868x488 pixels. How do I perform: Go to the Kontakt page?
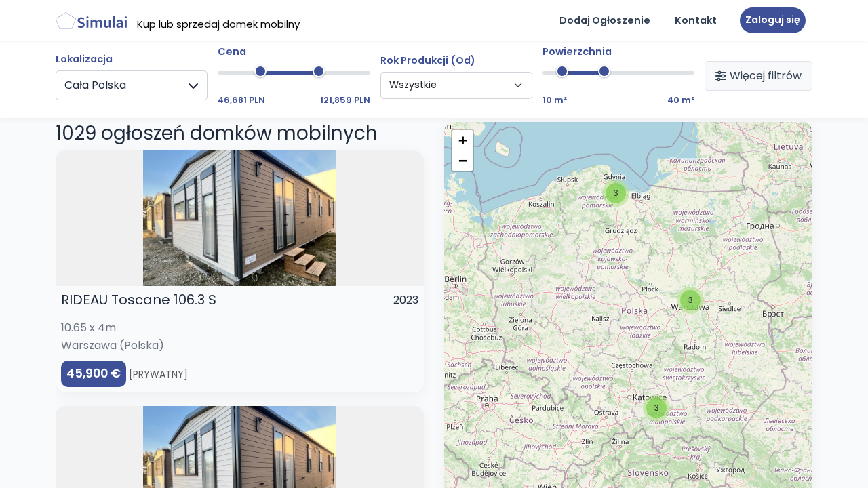click(x=695, y=20)
